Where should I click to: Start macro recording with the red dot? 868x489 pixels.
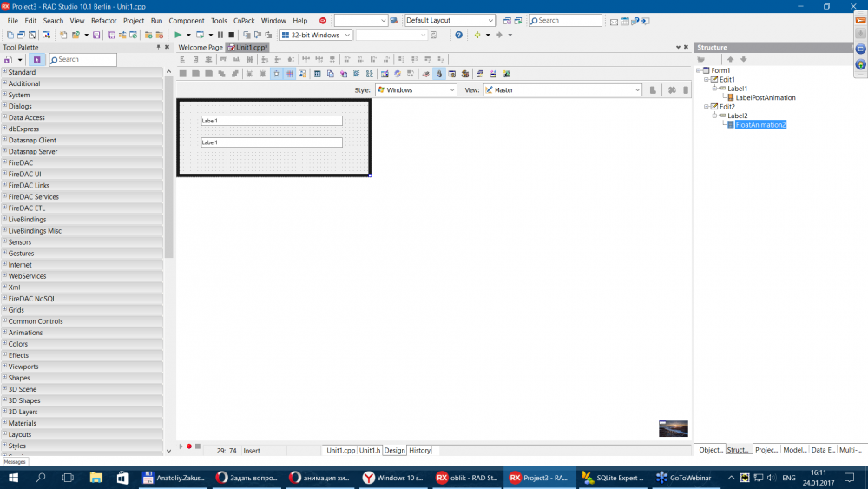click(x=189, y=446)
